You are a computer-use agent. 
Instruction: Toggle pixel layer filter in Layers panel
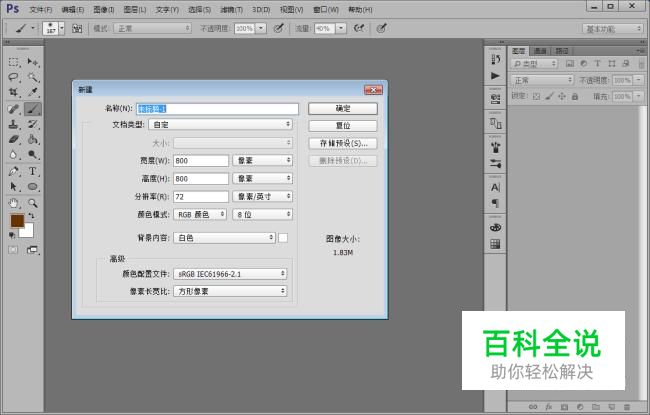pyautogui.click(x=570, y=63)
